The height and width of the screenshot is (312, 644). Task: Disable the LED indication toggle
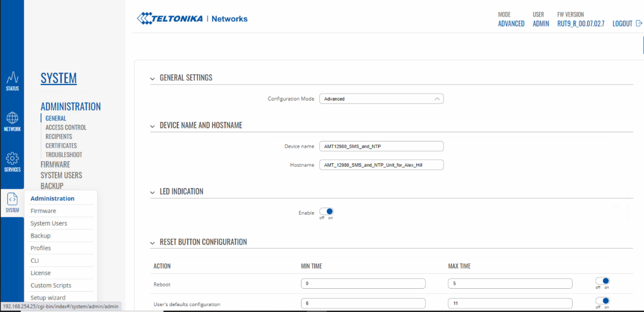coord(327,212)
